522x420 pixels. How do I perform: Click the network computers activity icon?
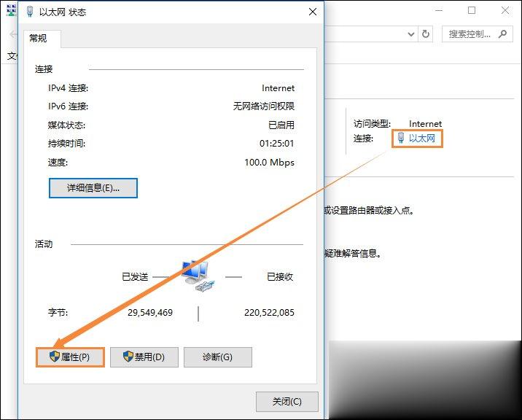(198, 276)
